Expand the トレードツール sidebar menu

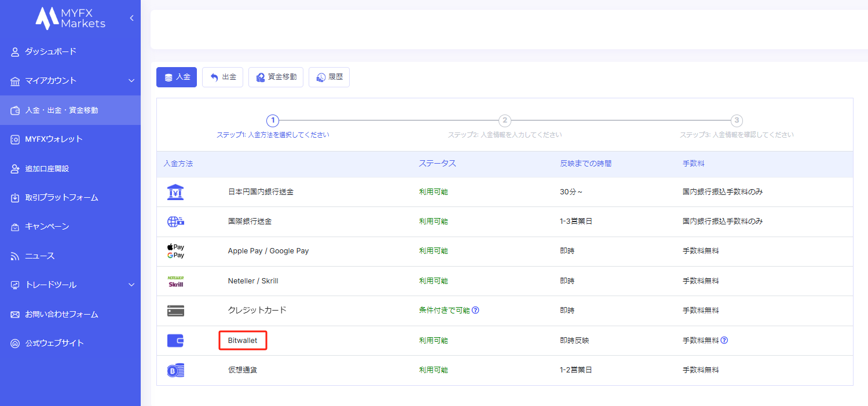131,285
